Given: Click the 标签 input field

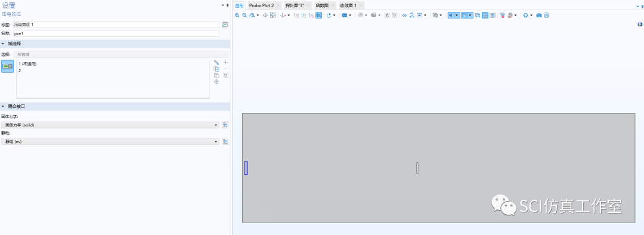Looking at the screenshot, I should pyautogui.click(x=116, y=24).
